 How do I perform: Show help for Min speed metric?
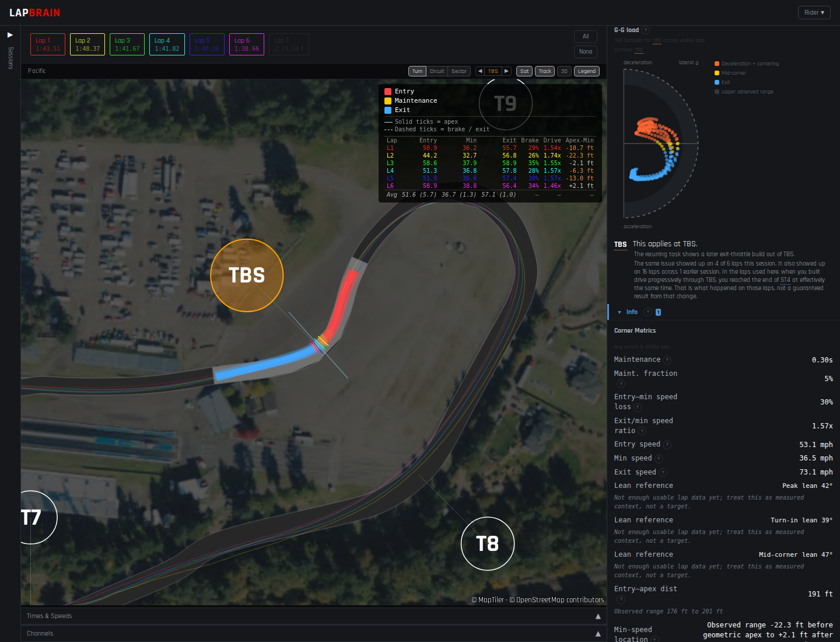(659, 459)
